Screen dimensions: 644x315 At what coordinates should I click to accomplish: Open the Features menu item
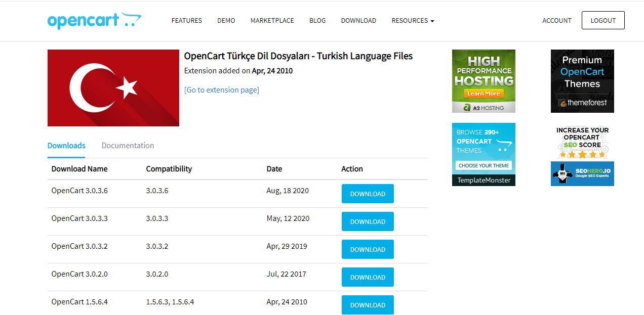(x=187, y=21)
